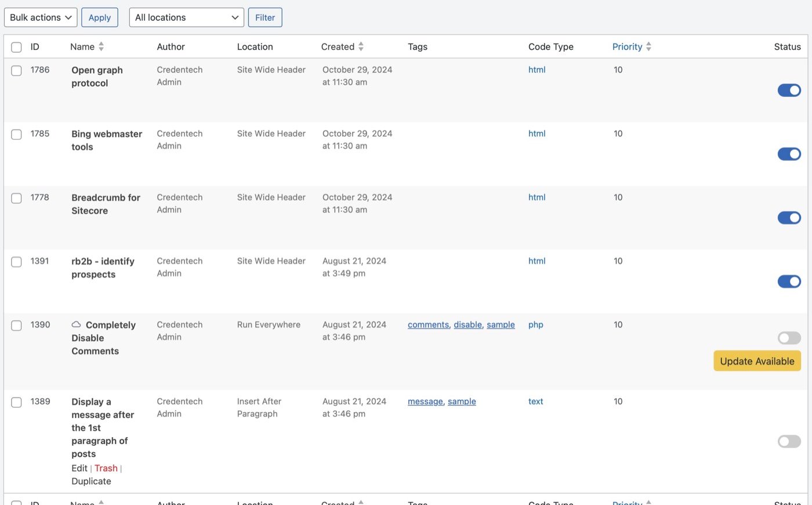The width and height of the screenshot is (812, 505).
Task: Click the Created column sort arrows
Action: 361,46
